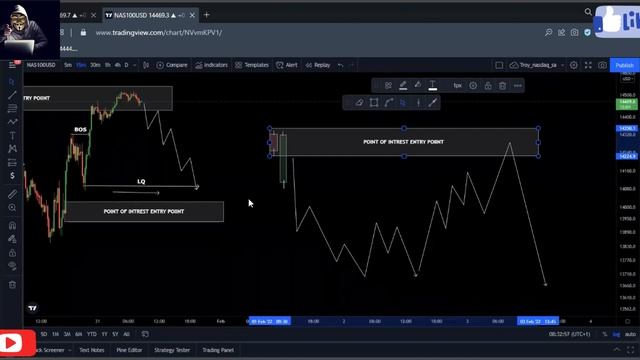Toggle hide all drawings eye icon

point(12,266)
